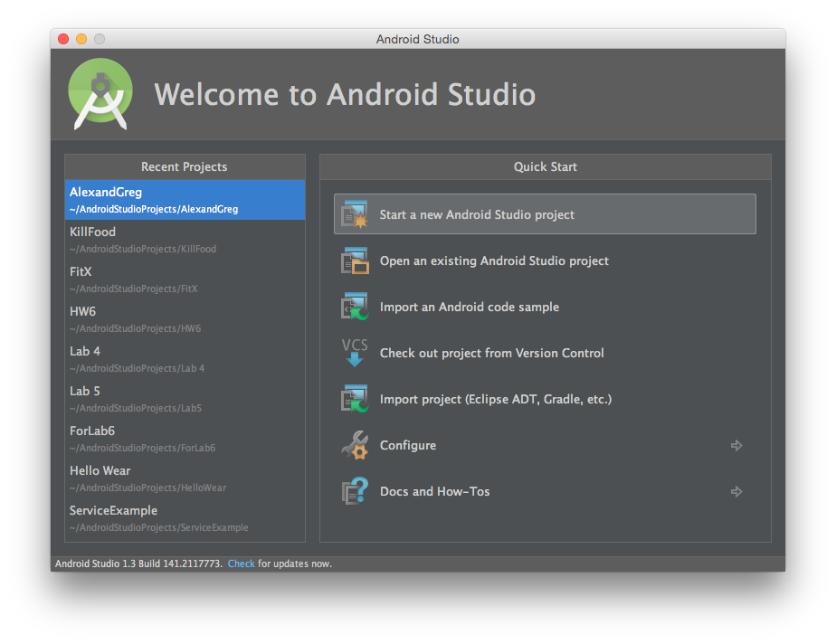The width and height of the screenshot is (836, 644).
Task: Click the import Eclipse/Gradle project icon
Action: click(x=354, y=399)
